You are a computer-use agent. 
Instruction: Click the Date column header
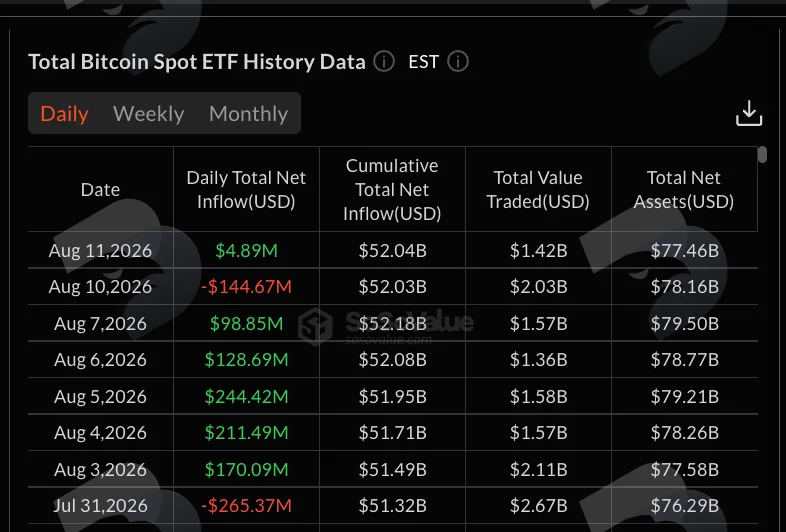(100, 190)
